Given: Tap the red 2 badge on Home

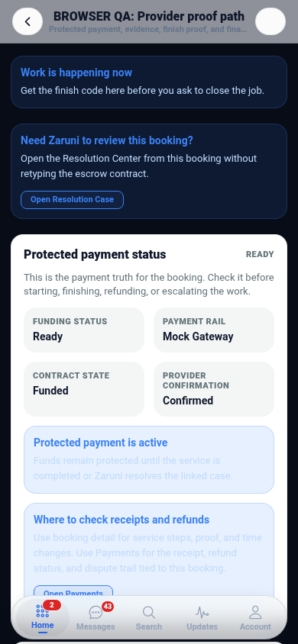Looking at the screenshot, I should point(52,605).
